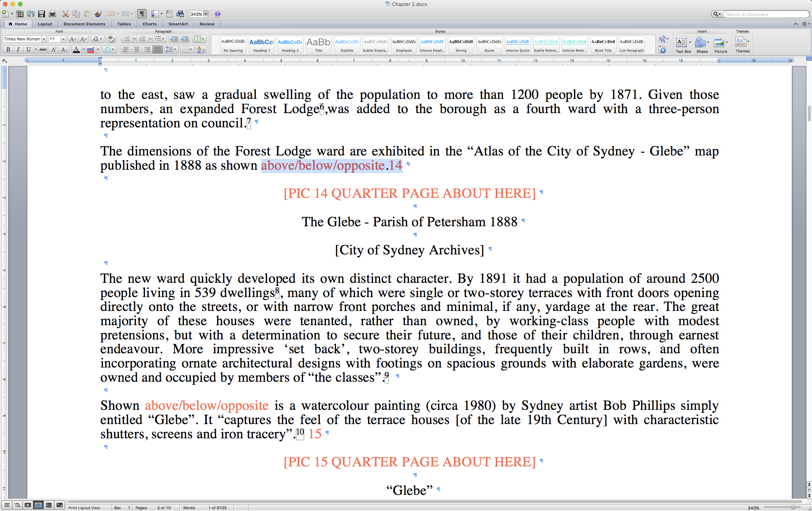This screenshot has width=812, height=511.
Task: Switch to the Document Elements tab
Action: pos(84,24)
